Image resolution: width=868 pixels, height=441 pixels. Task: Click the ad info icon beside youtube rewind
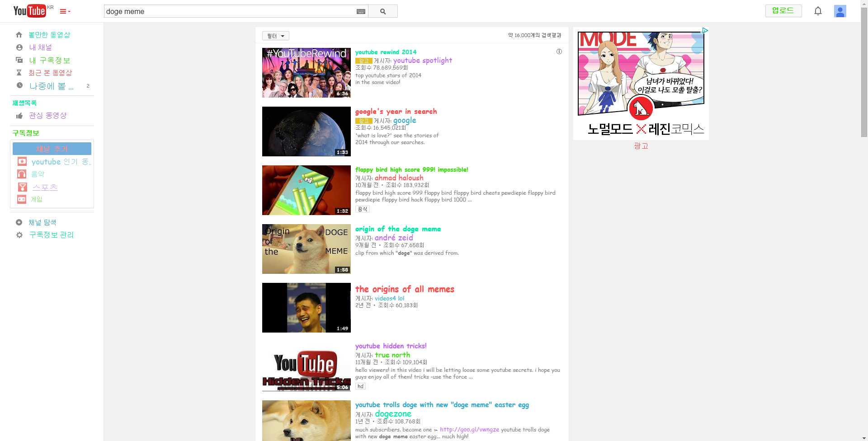559,52
